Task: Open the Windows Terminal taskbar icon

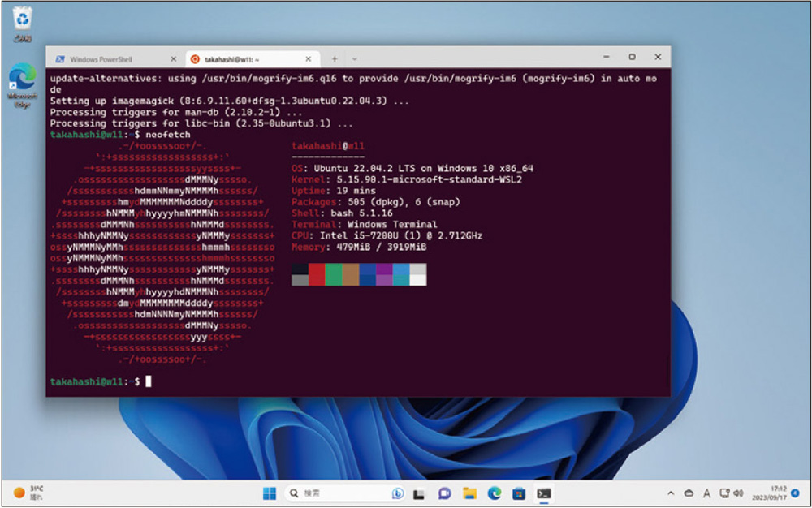Action: [544, 493]
